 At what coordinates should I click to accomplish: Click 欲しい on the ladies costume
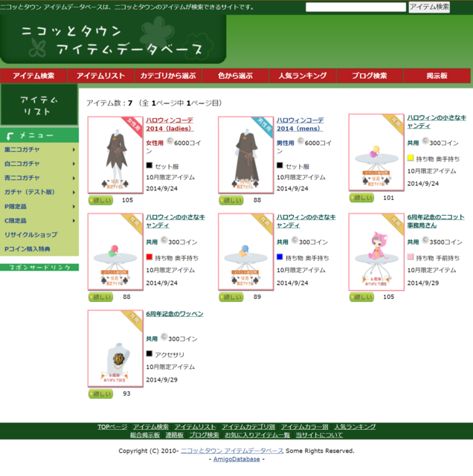tap(101, 200)
